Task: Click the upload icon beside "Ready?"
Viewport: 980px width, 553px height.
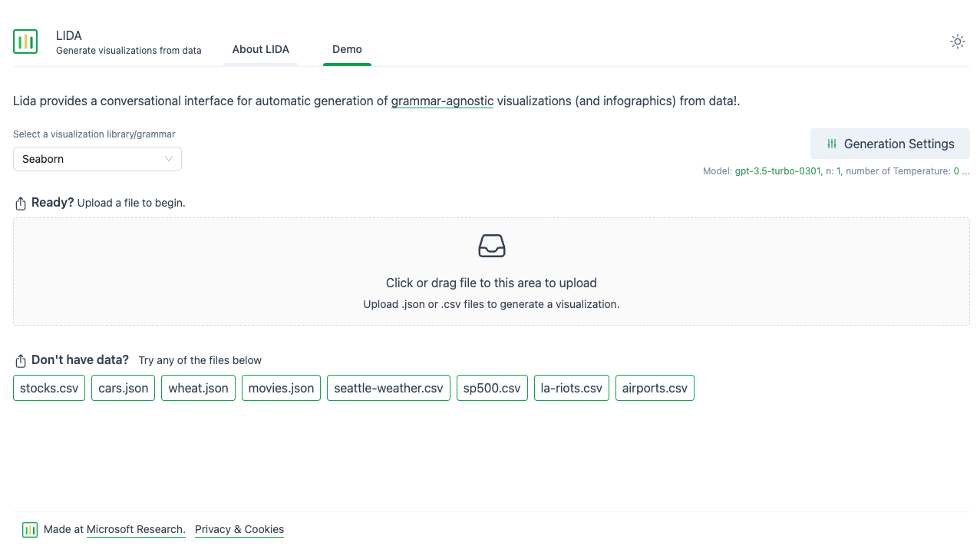Action: coord(19,202)
